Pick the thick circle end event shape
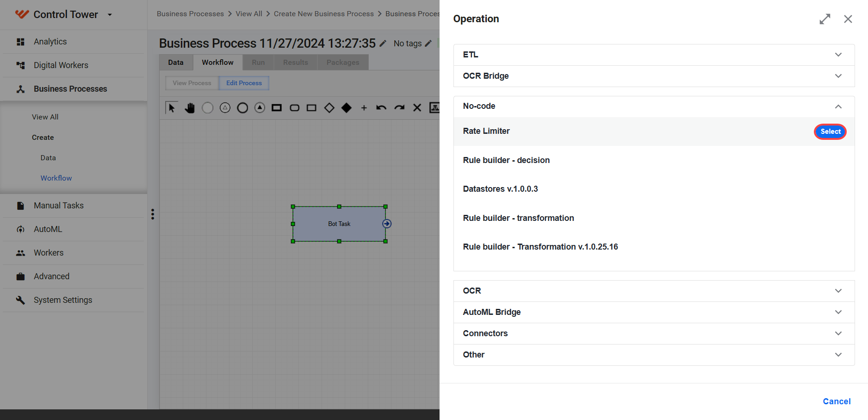 [242, 108]
